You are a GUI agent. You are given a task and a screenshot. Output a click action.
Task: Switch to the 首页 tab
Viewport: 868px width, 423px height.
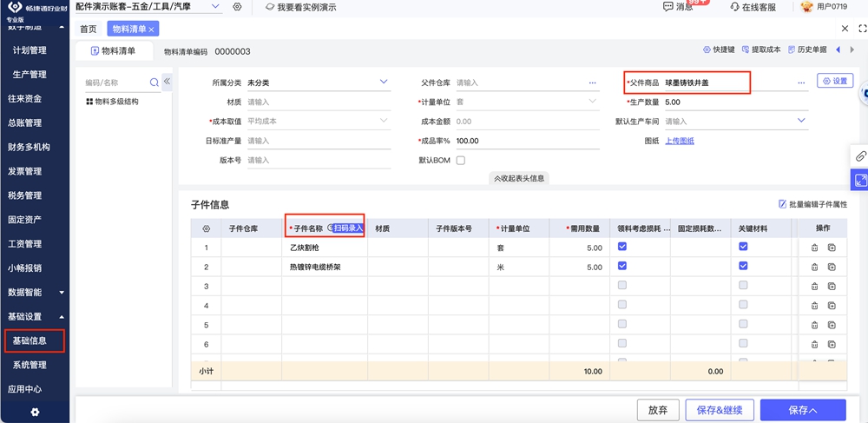tap(89, 29)
